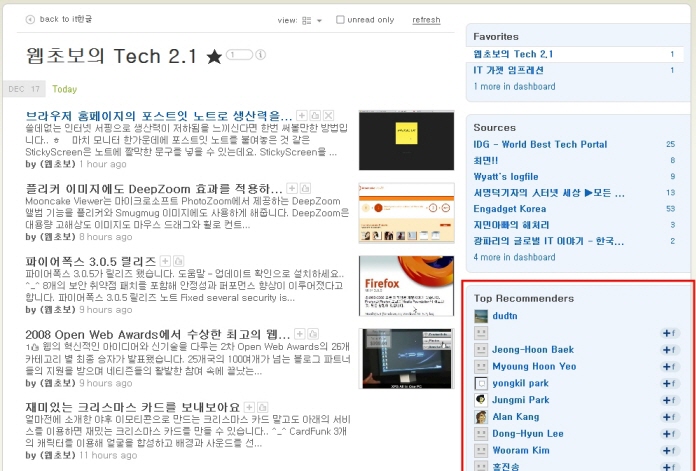Click dudtn's avatar picture
This screenshot has width=696, height=471.
coord(481,316)
